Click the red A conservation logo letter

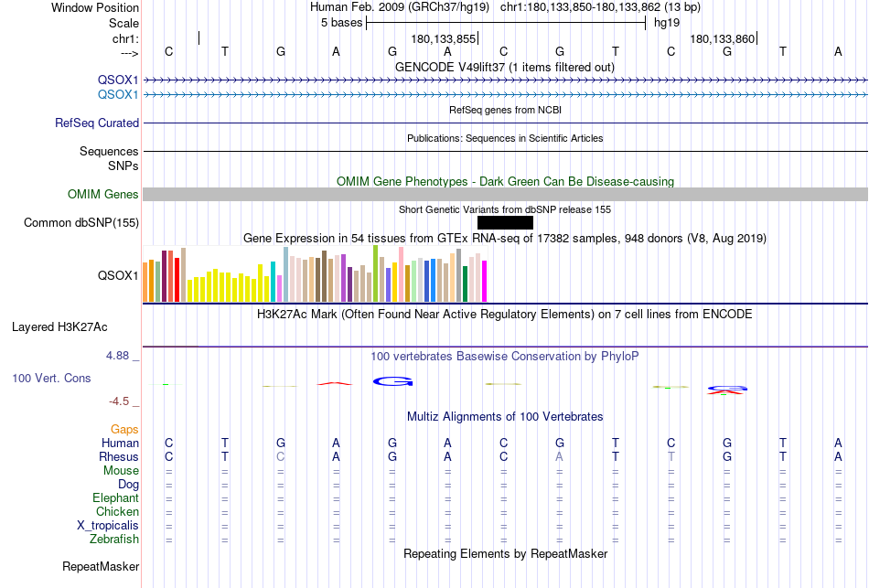click(x=334, y=383)
